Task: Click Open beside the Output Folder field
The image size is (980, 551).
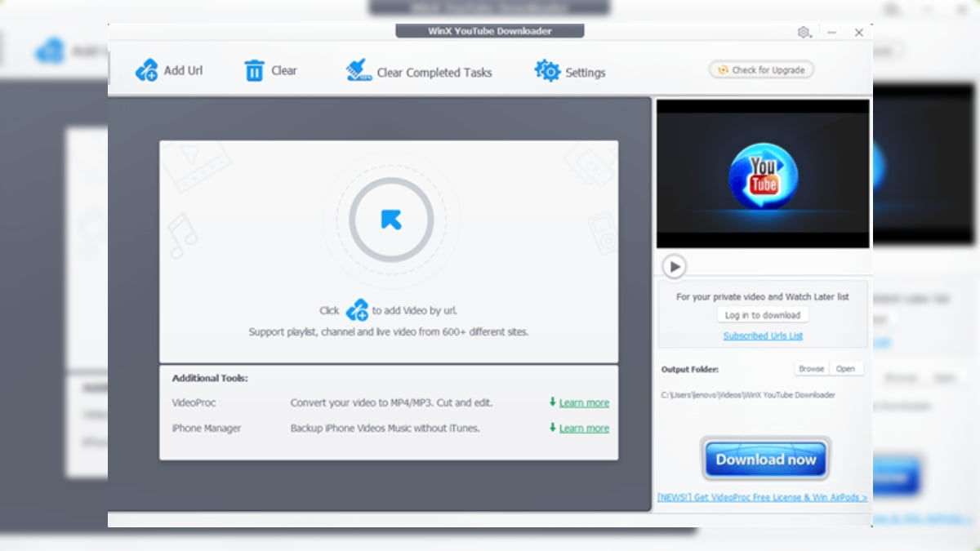Action: (846, 368)
